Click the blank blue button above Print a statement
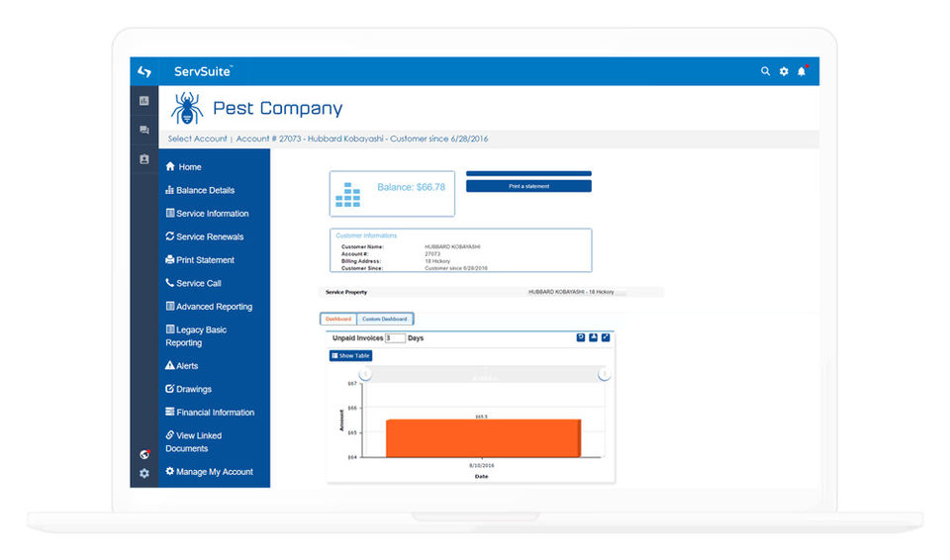Image resolution: width=950 pixels, height=560 pixels. (x=528, y=173)
